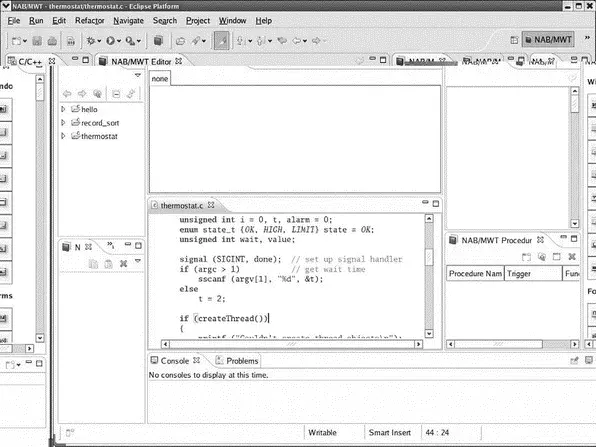Viewport: 596px width, 447px height.
Task: Click the binary build icon in toolbar
Action: [71, 41]
